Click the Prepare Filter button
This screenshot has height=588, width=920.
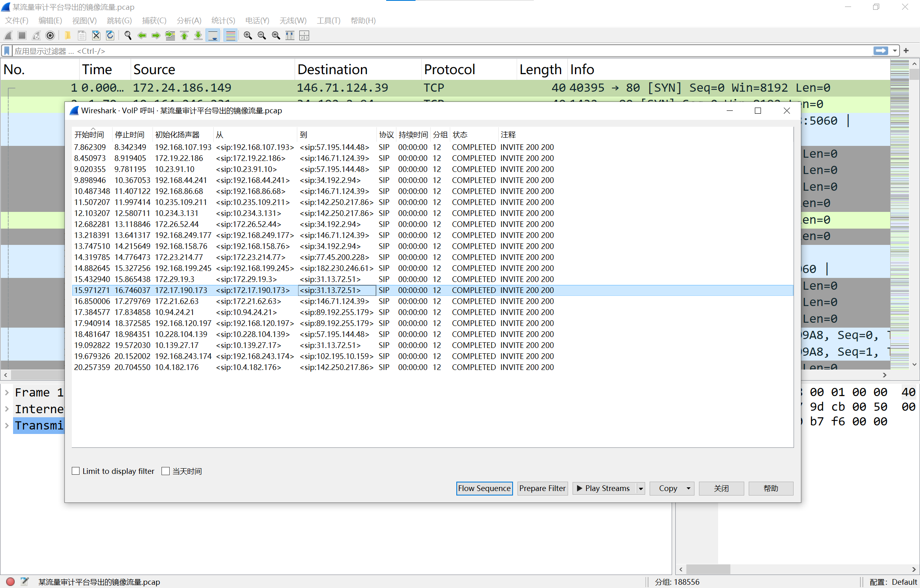542,488
